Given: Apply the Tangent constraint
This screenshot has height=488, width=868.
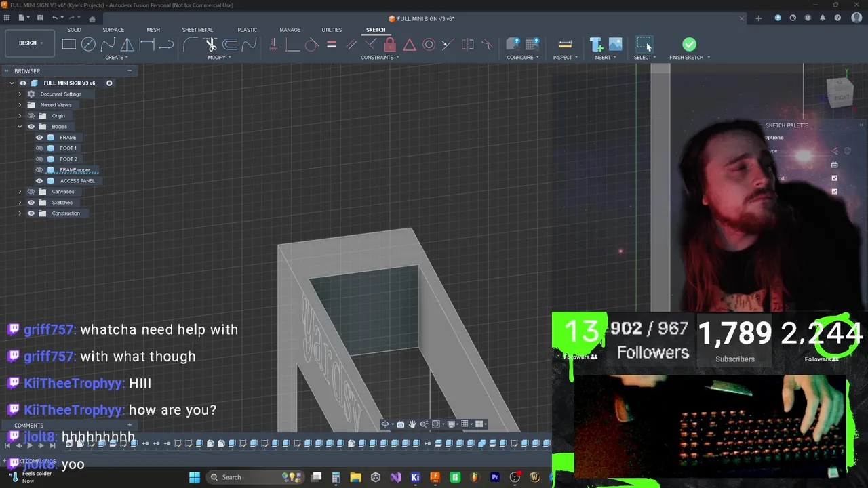Looking at the screenshot, I should [312, 45].
